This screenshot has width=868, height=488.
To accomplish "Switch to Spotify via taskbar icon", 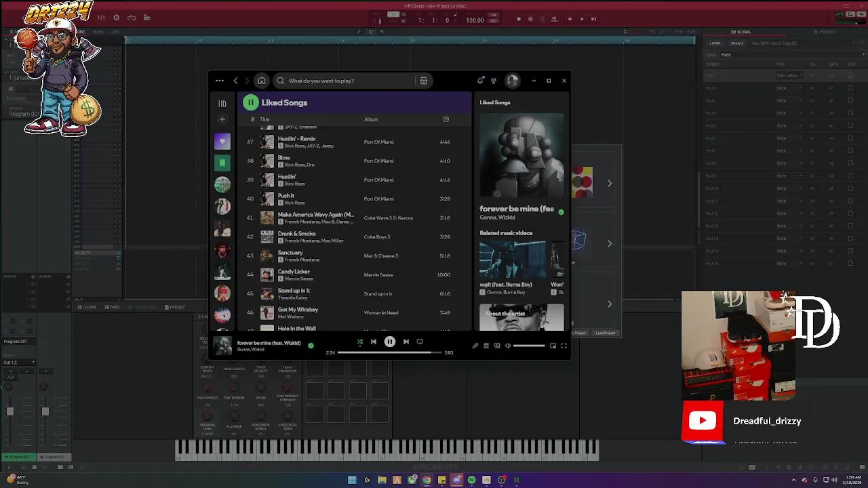I will (x=471, y=480).
